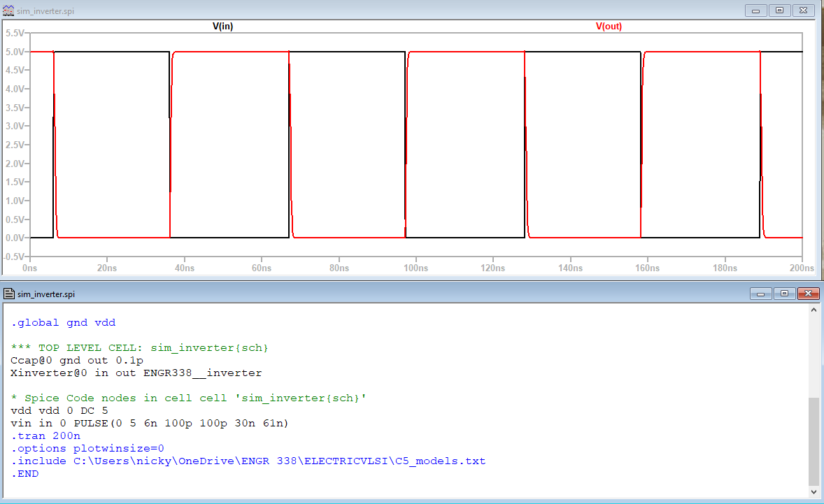824x504 pixels.
Task: Click the 'vdd vdd 0 DC 5' line
Action: click(x=59, y=411)
